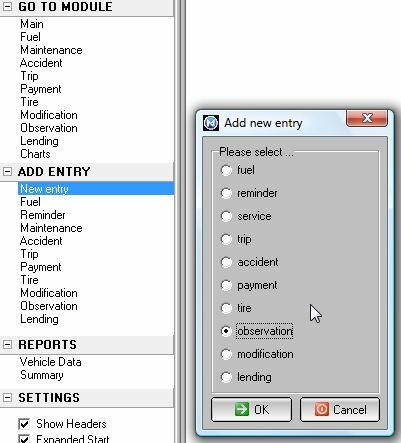This screenshot has width=401, height=443.
Task: Select the modification radio option
Action: [226, 354]
